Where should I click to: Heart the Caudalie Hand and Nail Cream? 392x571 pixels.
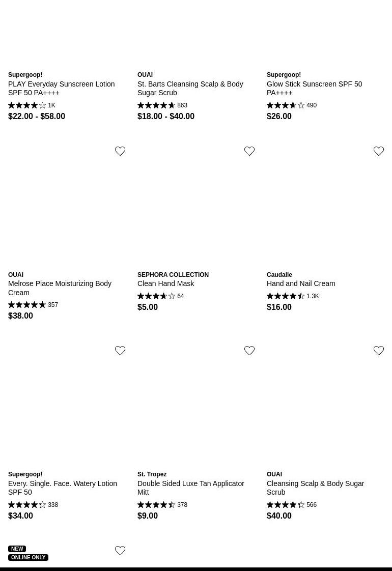[379, 151]
